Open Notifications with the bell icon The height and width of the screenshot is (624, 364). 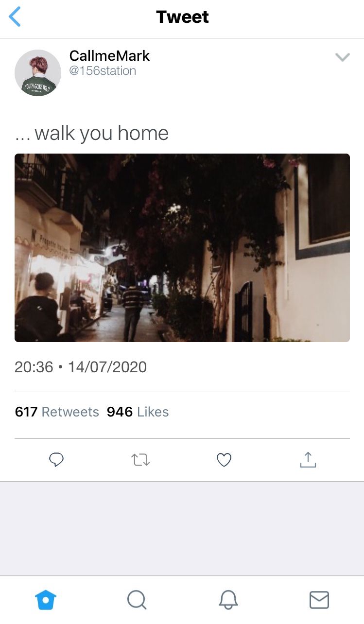pos(228,600)
